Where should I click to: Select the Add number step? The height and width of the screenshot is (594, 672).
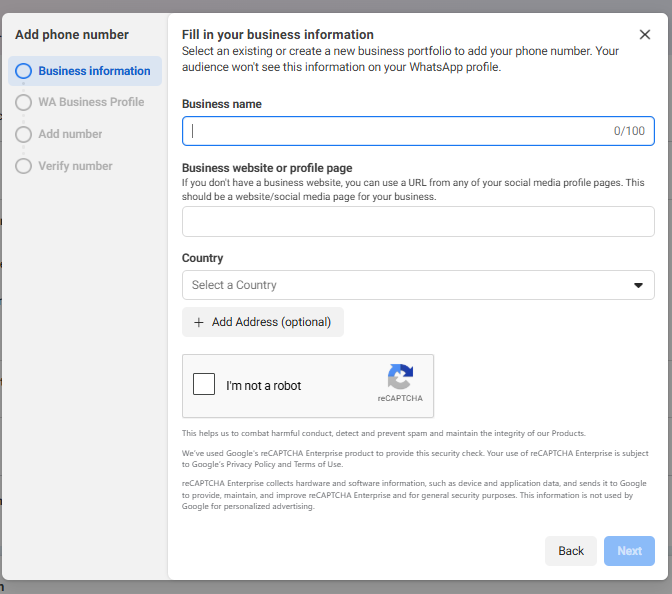tap(59, 134)
